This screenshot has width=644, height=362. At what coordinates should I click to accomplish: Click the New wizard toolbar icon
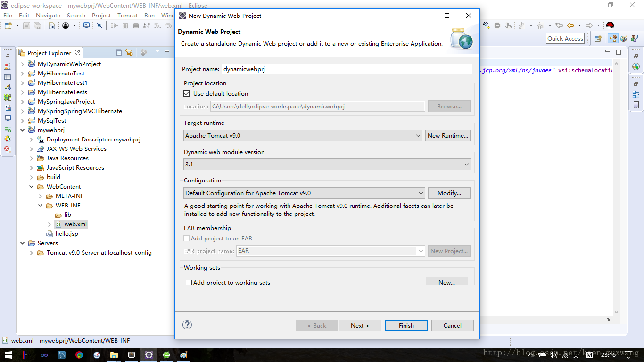[8, 25]
